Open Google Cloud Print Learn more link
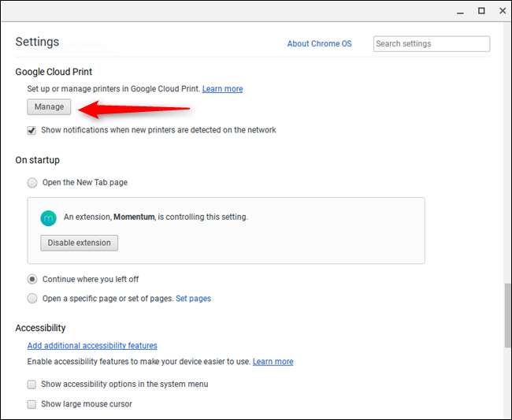Screen dimensions: 512x420 pos(222,89)
